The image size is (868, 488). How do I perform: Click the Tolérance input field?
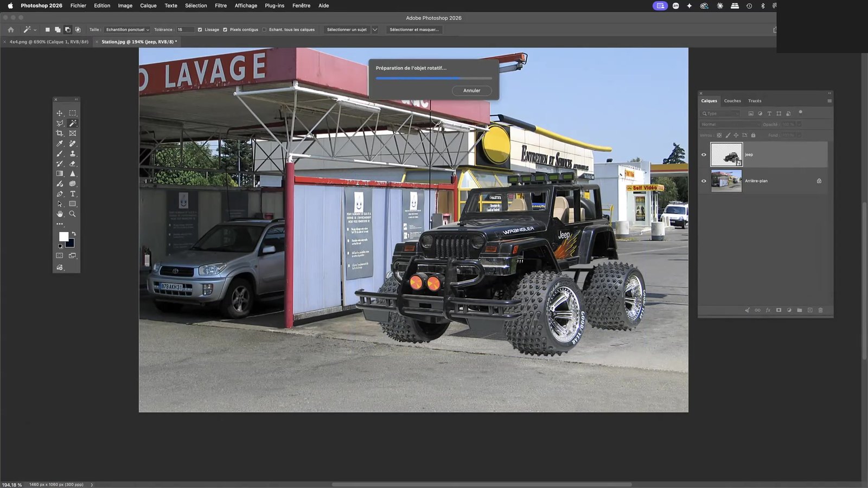click(x=185, y=30)
